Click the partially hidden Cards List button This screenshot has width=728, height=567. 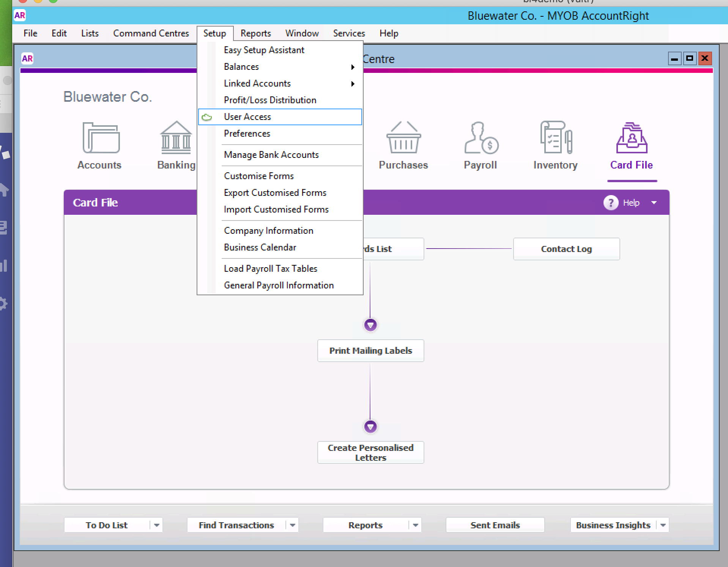393,249
